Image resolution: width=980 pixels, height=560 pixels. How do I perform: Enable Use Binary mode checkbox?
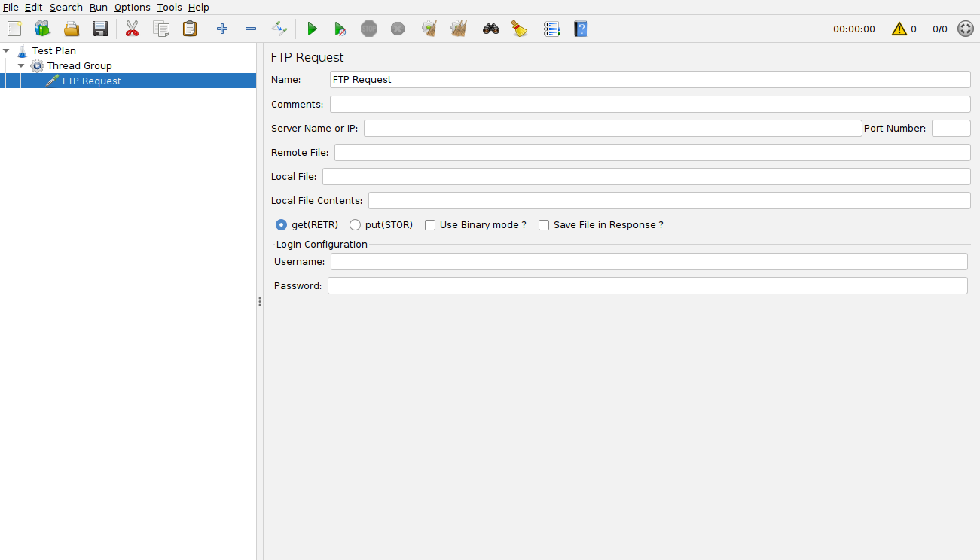coord(430,225)
